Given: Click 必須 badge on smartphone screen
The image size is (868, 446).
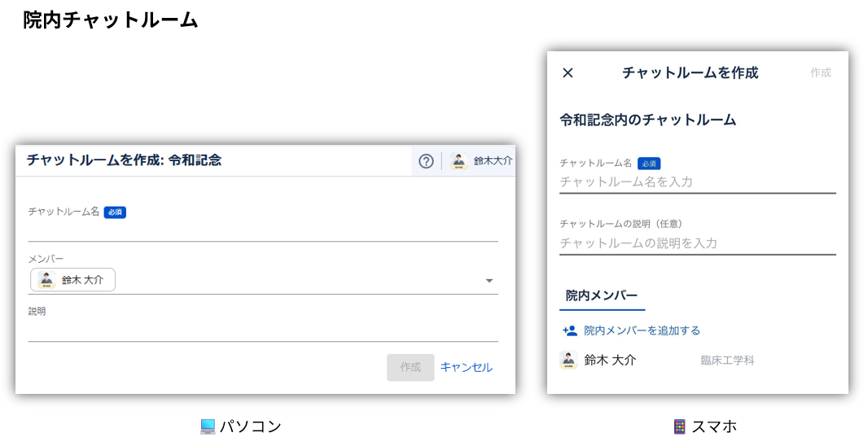Looking at the screenshot, I should point(649,164).
